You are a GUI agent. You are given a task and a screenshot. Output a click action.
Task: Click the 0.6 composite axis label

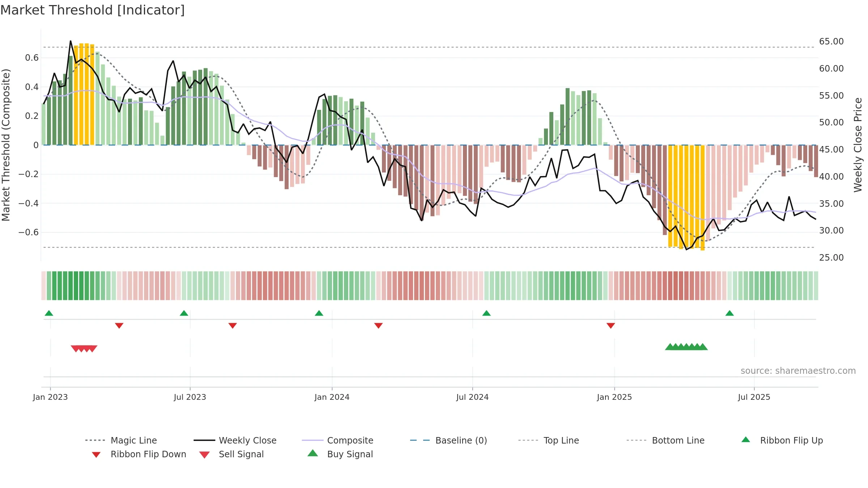click(32, 58)
